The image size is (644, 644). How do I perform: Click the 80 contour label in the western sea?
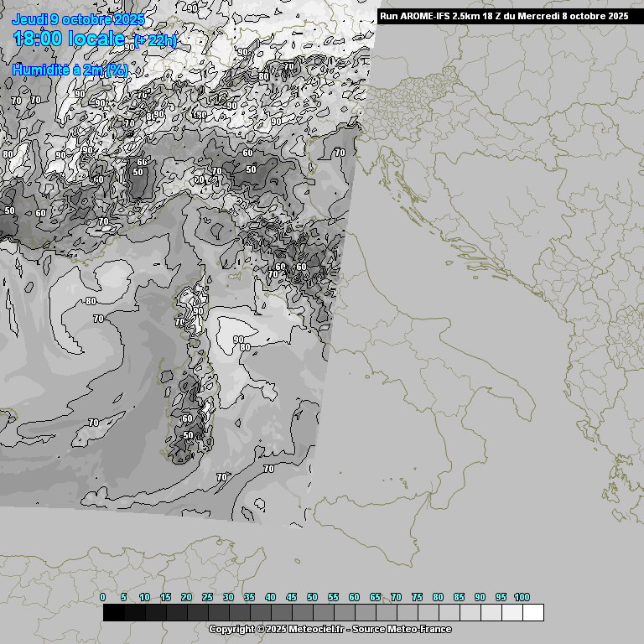coord(91,300)
